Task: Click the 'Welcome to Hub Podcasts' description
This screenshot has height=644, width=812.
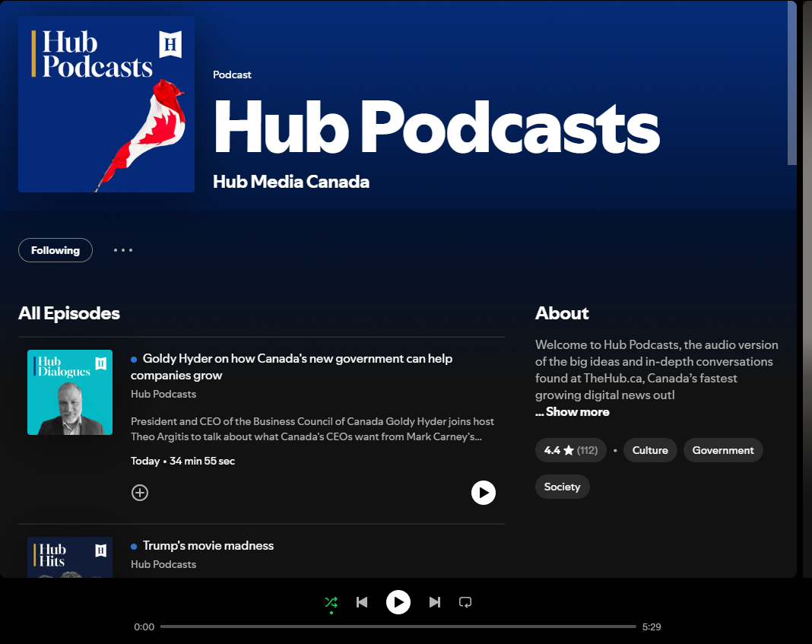Action: [x=657, y=370]
